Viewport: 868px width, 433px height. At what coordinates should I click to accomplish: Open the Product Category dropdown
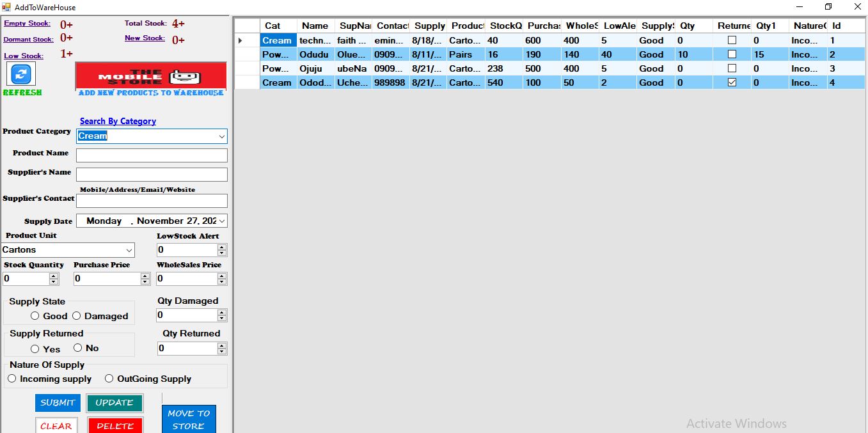click(x=221, y=136)
